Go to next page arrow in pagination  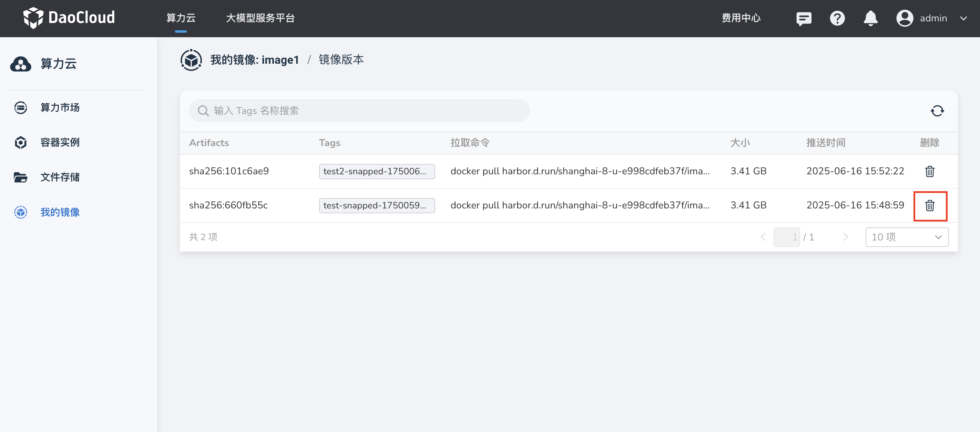pyautogui.click(x=845, y=237)
